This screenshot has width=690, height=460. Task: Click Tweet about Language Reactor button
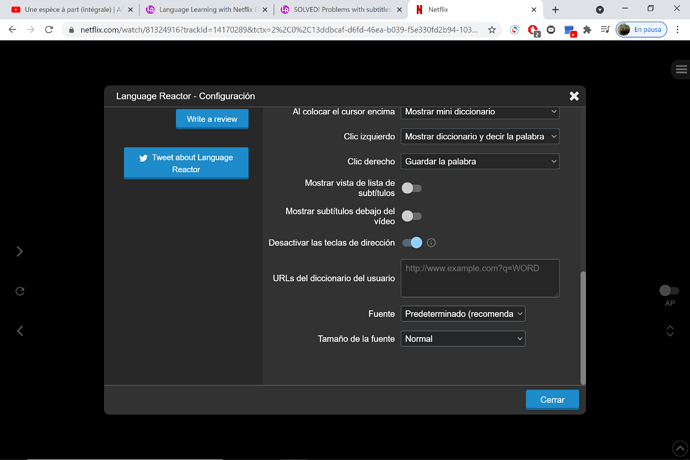tap(186, 163)
